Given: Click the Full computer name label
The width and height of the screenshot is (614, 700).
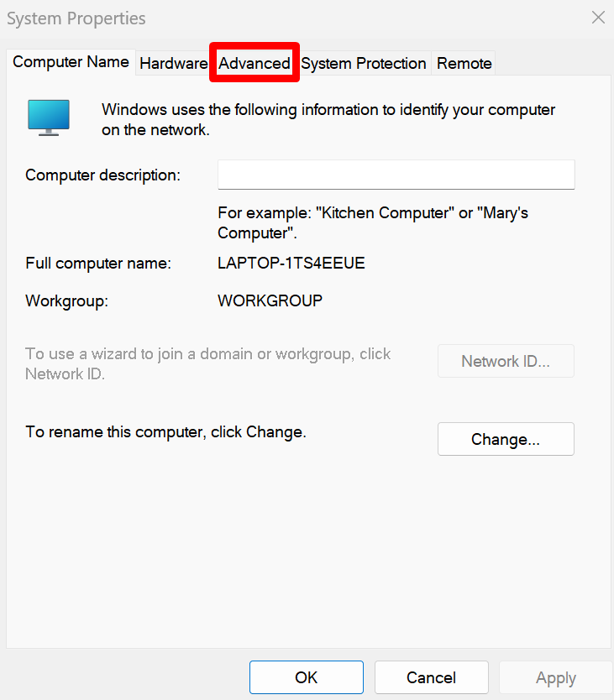Looking at the screenshot, I should (98, 263).
